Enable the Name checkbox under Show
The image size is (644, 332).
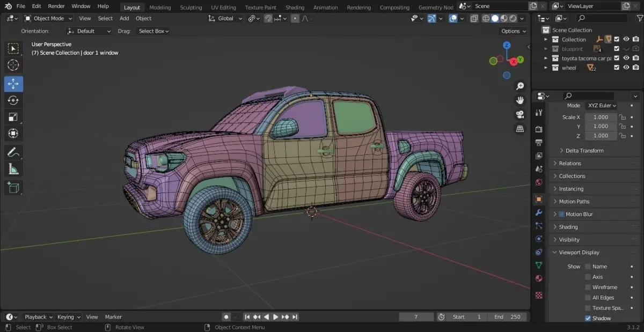pyautogui.click(x=588, y=267)
